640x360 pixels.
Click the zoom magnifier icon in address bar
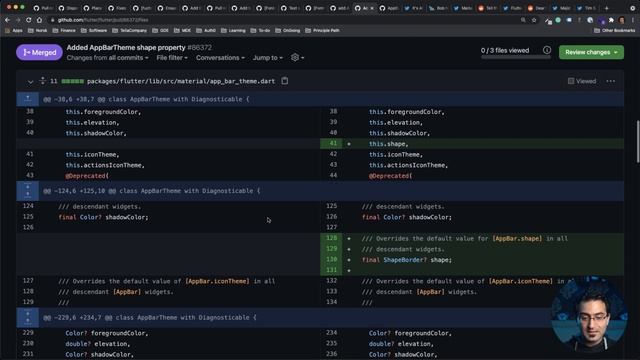point(523,20)
